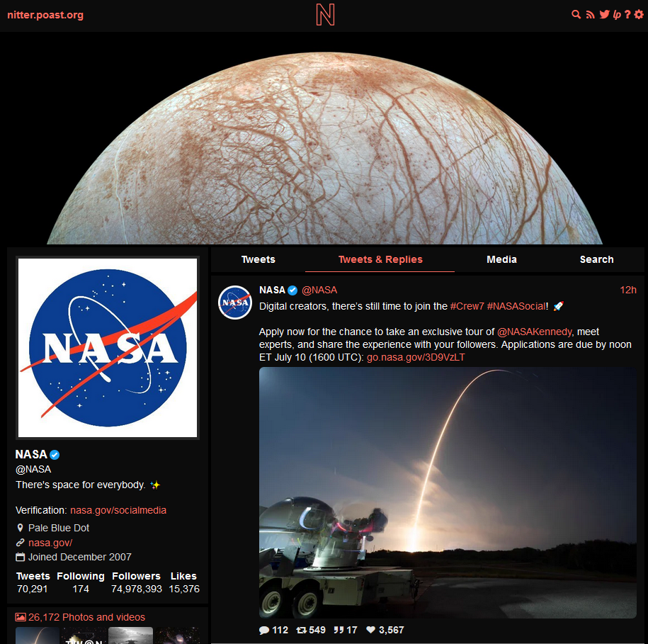Open the question mark about icon
648x644 pixels.
point(627,14)
